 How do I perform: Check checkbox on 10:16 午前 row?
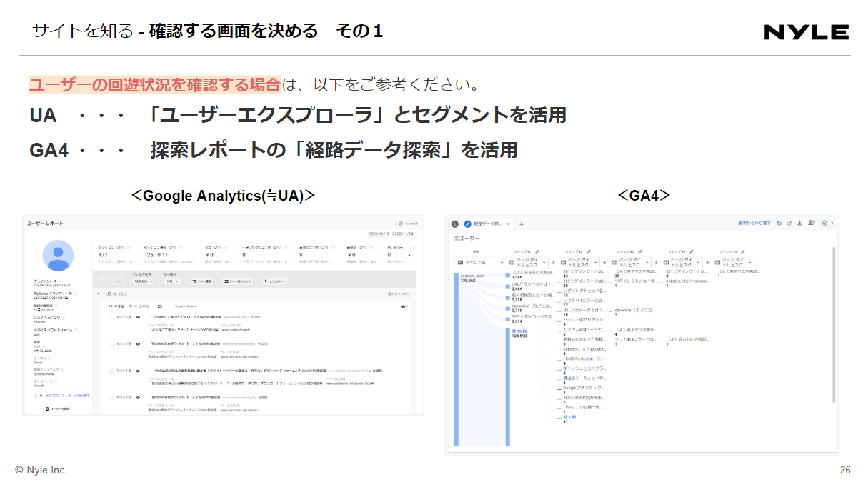coord(111,397)
